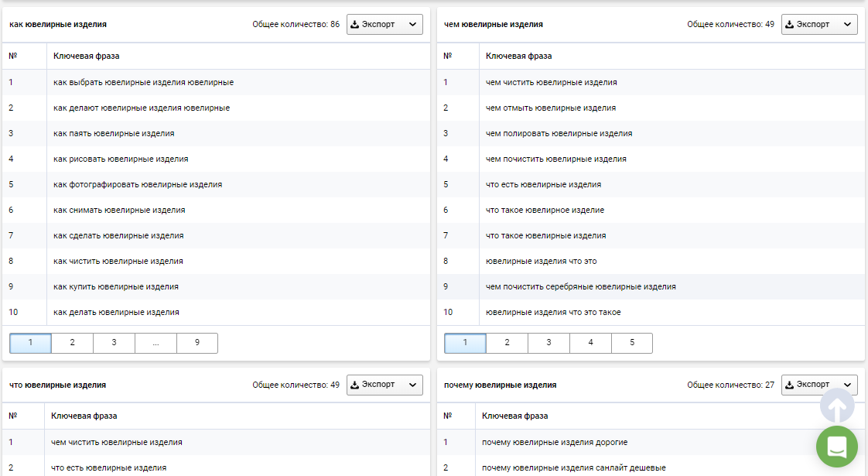868x476 pixels.
Task: Click phrase 'как делать ювелирные изделия'
Action: tap(116, 312)
